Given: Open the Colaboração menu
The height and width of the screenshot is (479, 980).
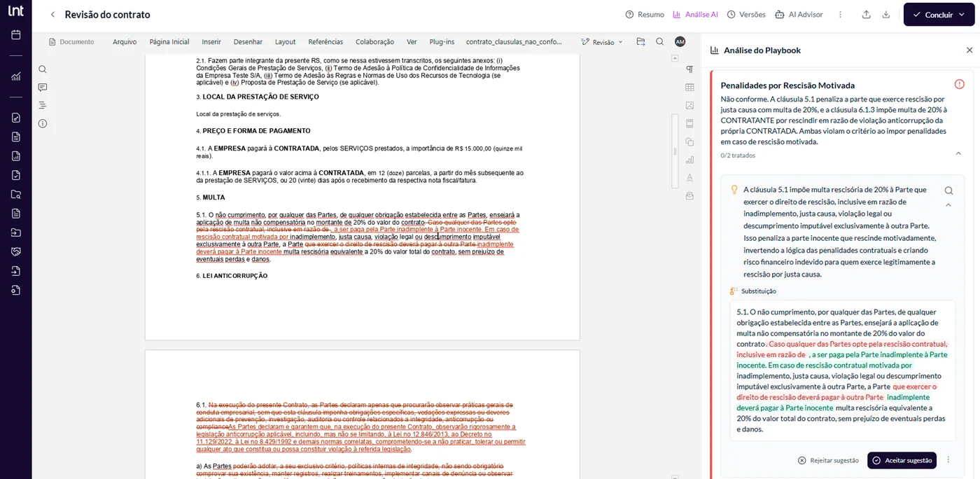Looking at the screenshot, I should click(x=374, y=42).
